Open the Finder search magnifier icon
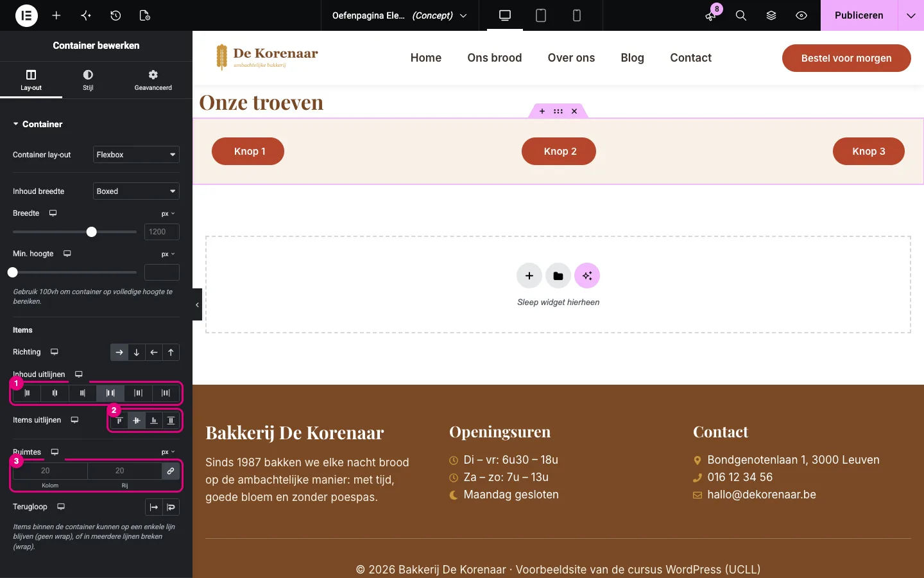Viewport: 924px width, 578px height. (x=740, y=15)
